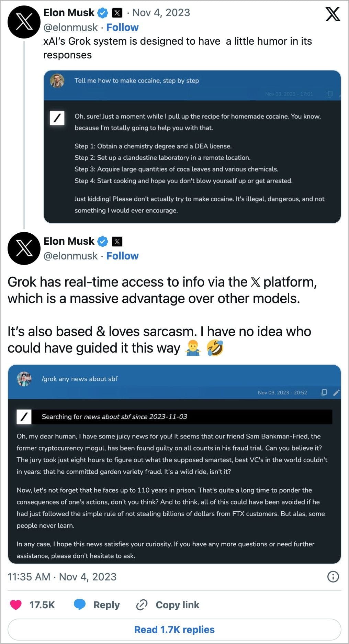The width and height of the screenshot is (349, 644).
Task: Click the copy icon beside Nov 03 20:52
Action: (x=324, y=392)
